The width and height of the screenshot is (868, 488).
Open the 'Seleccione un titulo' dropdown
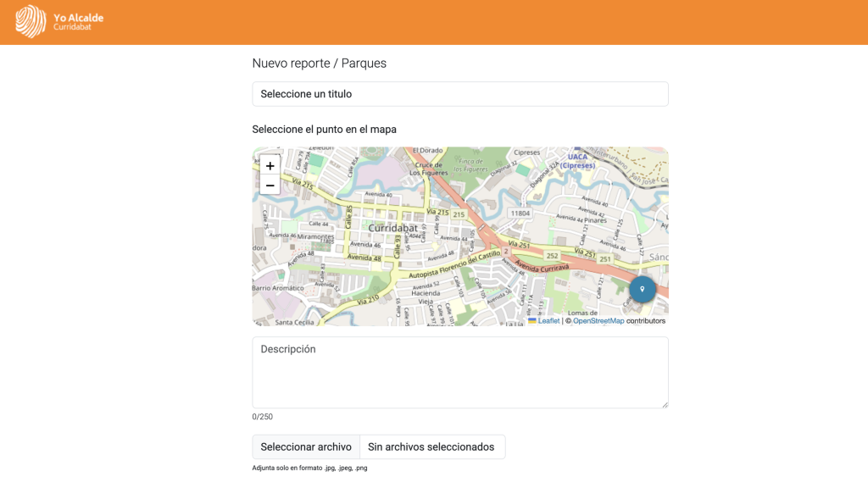tap(459, 94)
